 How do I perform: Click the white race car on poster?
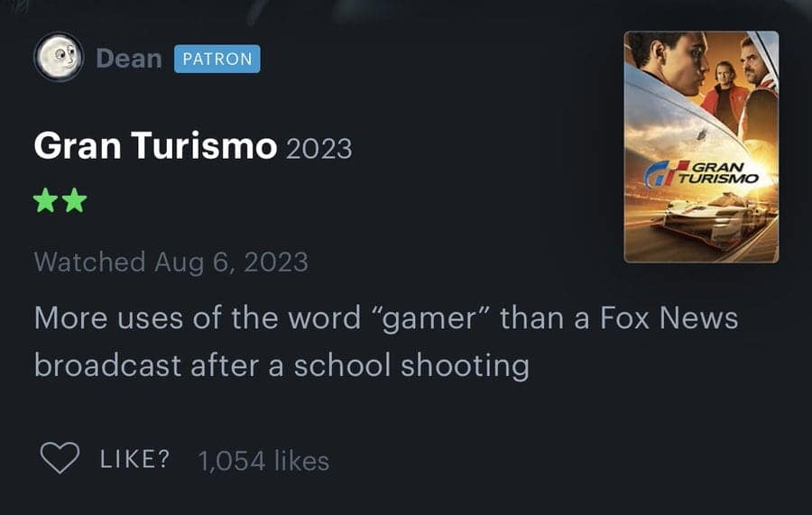point(712,219)
